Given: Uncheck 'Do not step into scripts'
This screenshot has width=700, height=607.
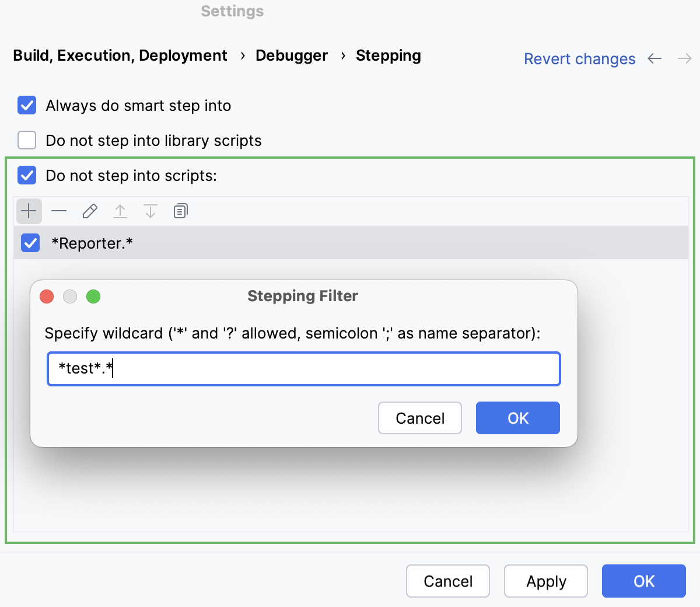Looking at the screenshot, I should (26, 175).
